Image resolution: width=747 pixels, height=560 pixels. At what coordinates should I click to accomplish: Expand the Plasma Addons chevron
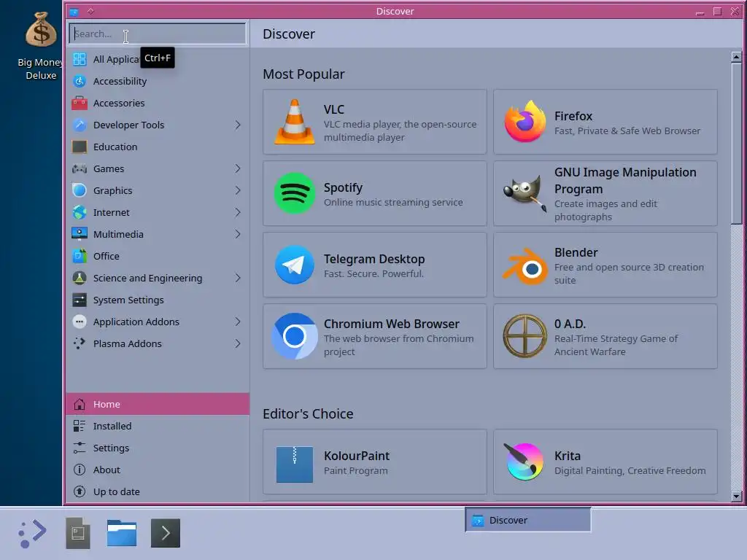click(x=238, y=343)
